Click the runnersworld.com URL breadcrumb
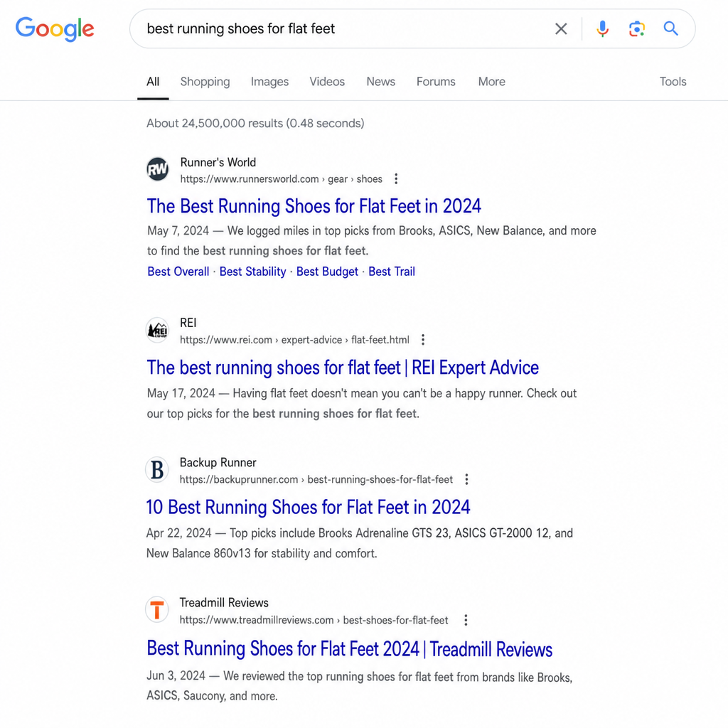 [x=281, y=179]
